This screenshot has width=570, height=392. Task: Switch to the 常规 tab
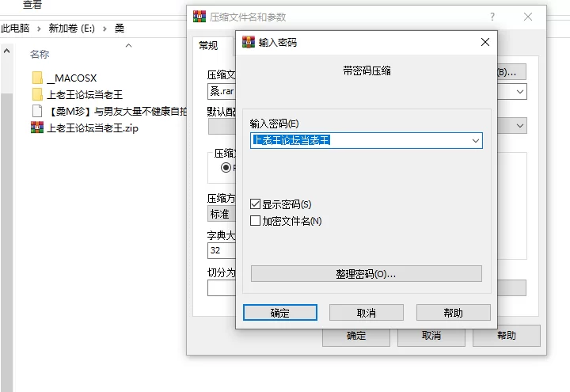coord(208,46)
